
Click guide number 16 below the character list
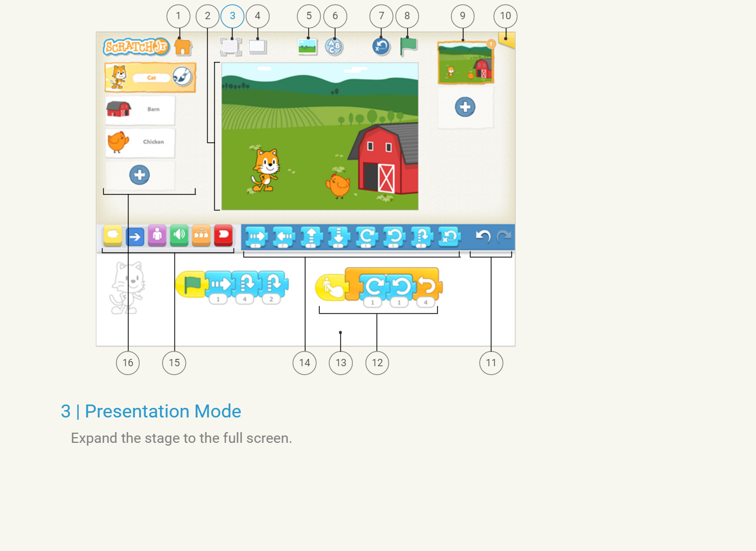tap(128, 363)
